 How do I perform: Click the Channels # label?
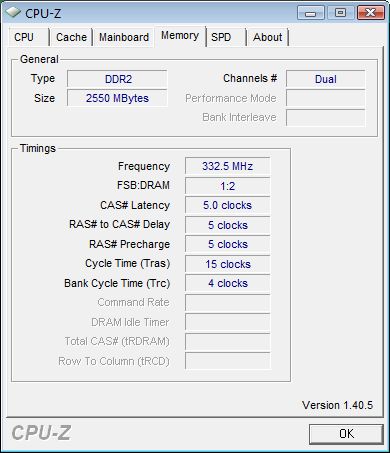point(250,78)
